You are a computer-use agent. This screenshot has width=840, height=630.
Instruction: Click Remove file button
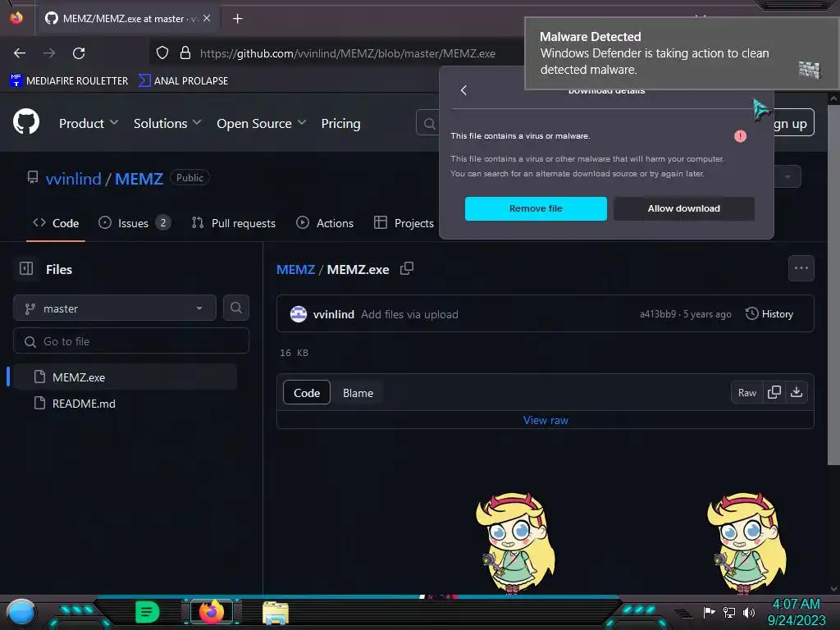click(x=536, y=208)
